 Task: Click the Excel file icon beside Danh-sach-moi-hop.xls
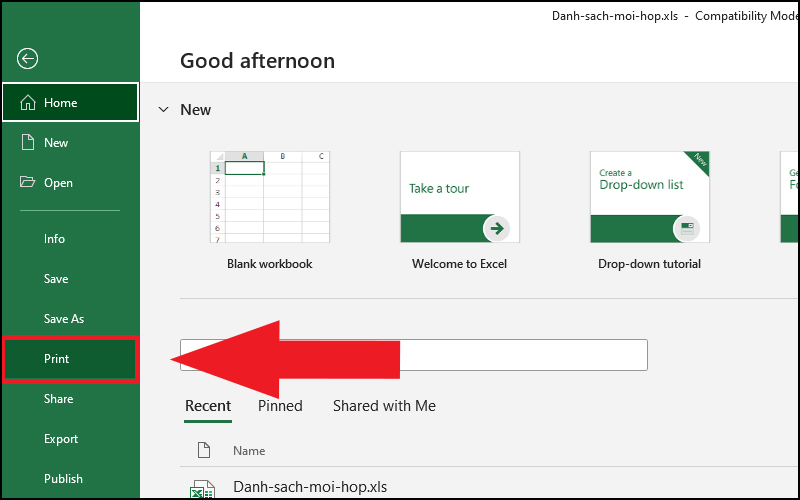[203, 490]
